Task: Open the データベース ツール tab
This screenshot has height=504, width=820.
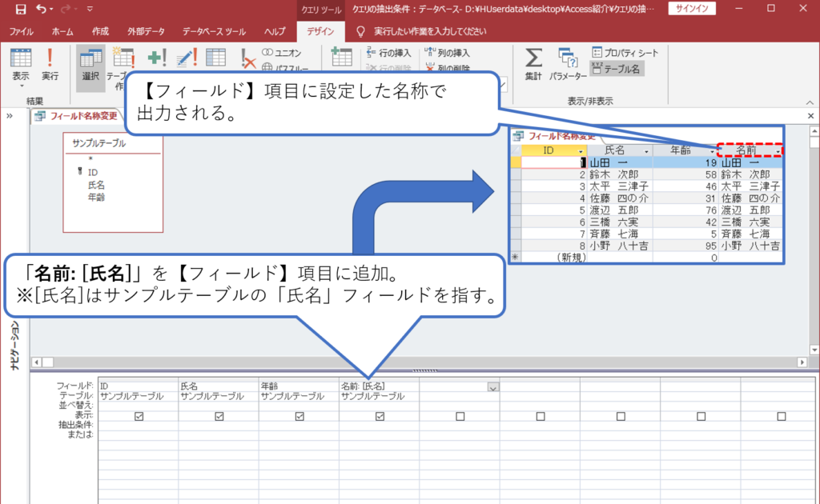Action: 214,32
